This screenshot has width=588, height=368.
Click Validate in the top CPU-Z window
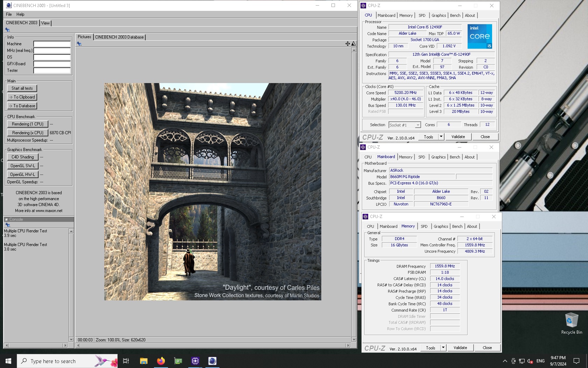pyautogui.click(x=458, y=137)
